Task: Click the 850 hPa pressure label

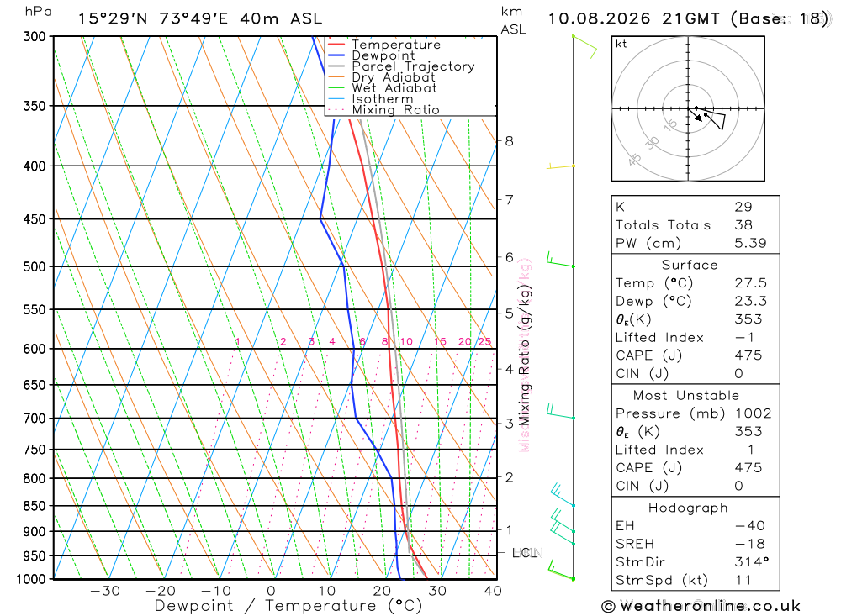Action: click(x=34, y=506)
